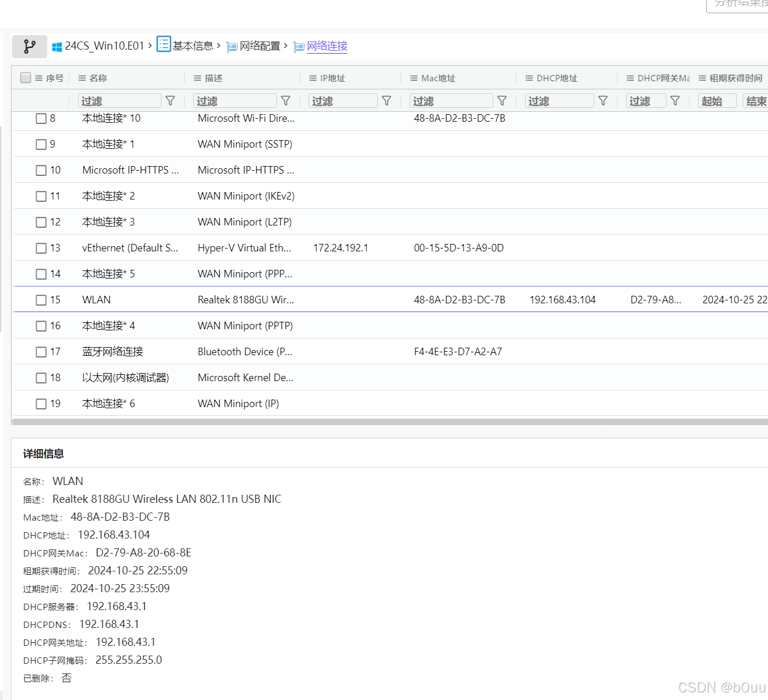Check the box for row 18 以太网
Screen dimensions: 768x700
coord(41,378)
